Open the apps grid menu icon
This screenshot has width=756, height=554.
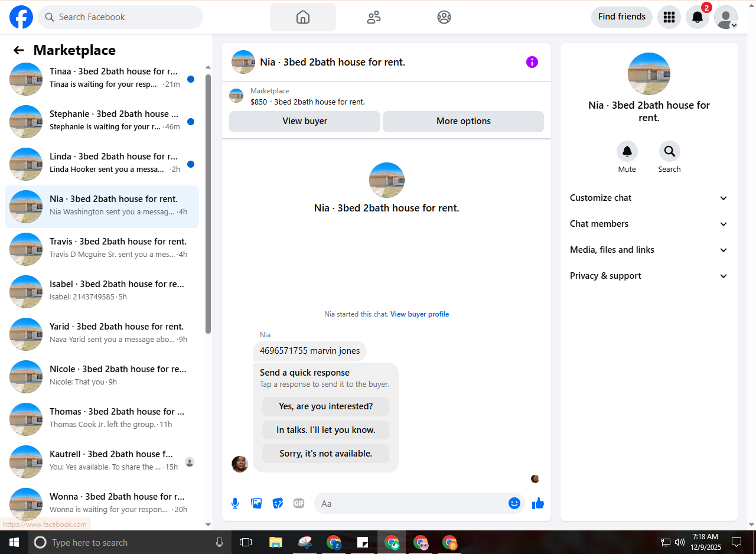pos(669,17)
